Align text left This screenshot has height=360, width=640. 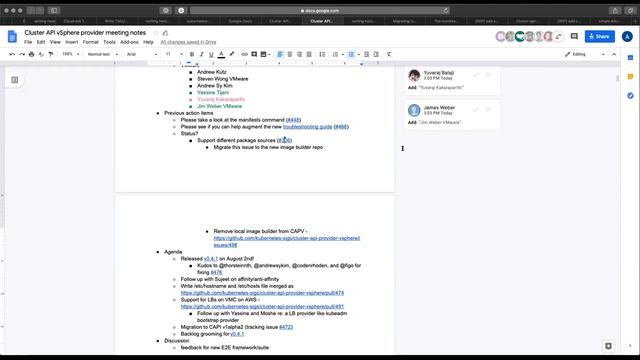pyautogui.click(x=280, y=54)
